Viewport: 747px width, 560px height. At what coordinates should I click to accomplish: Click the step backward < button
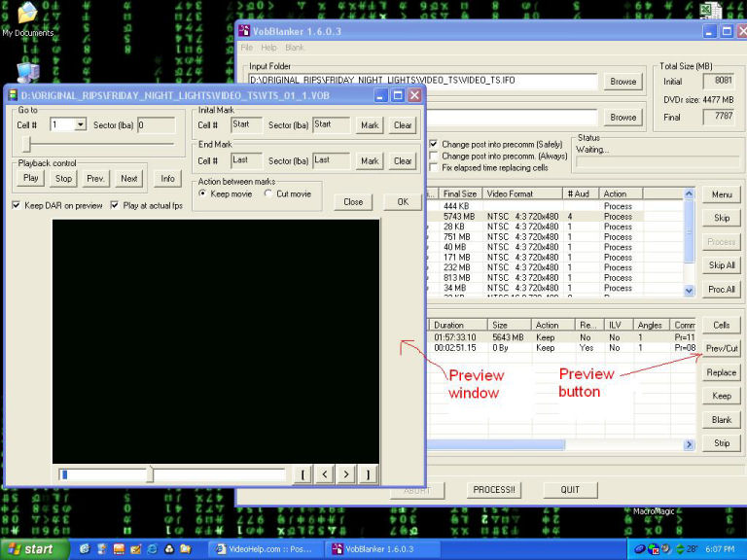(325, 474)
